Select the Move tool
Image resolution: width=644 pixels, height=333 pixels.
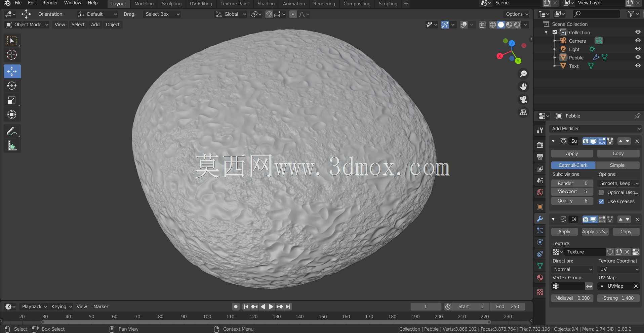click(12, 71)
